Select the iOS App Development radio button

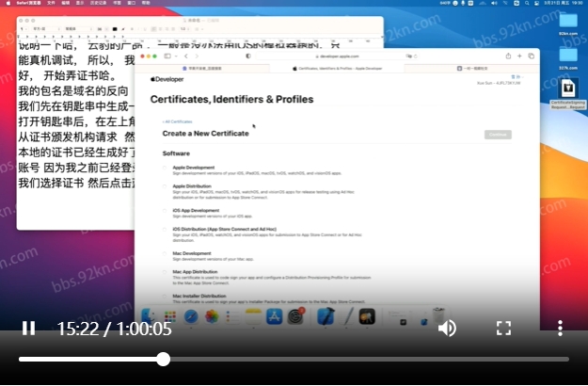[165, 211]
